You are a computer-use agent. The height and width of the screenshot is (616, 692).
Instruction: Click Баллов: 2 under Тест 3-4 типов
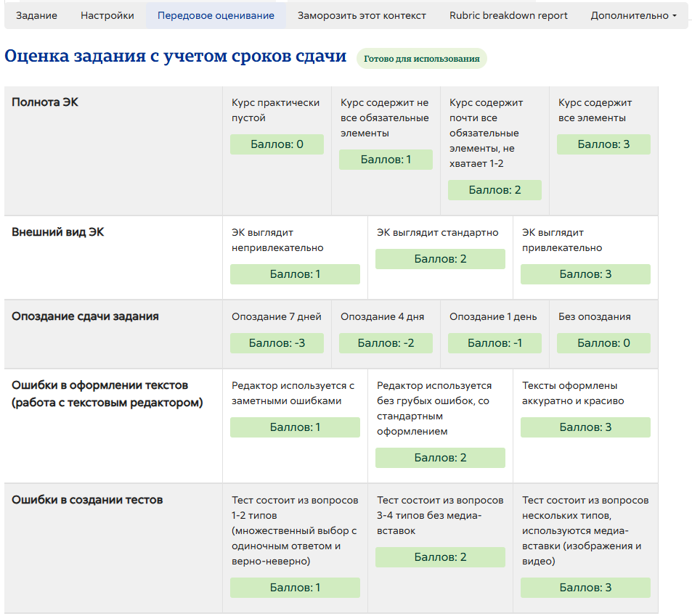tap(440, 557)
